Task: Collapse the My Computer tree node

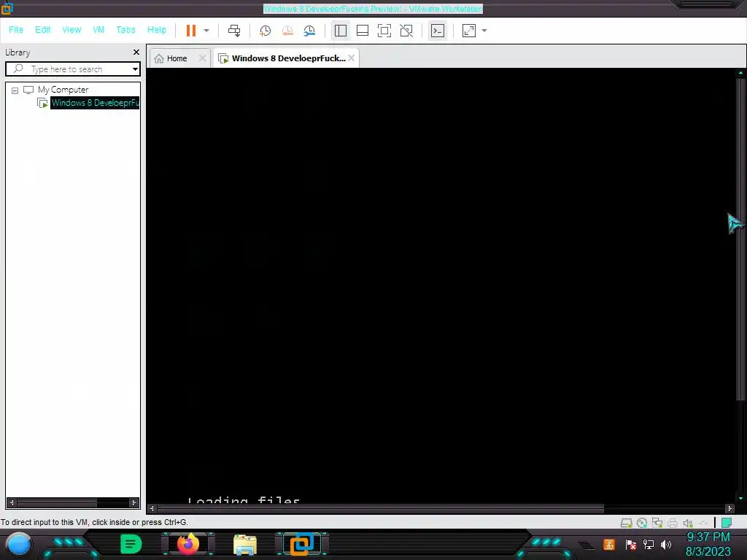Action: tap(15, 90)
